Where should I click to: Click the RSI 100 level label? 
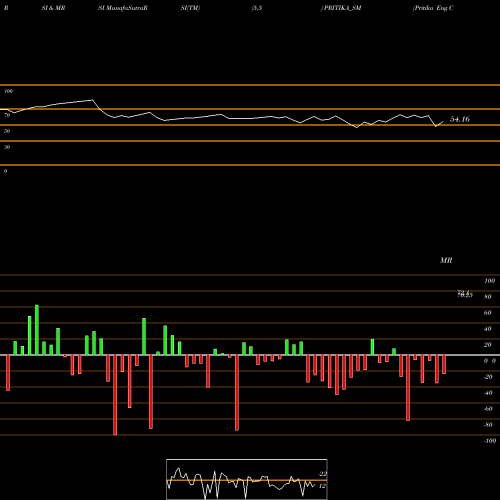(8, 91)
